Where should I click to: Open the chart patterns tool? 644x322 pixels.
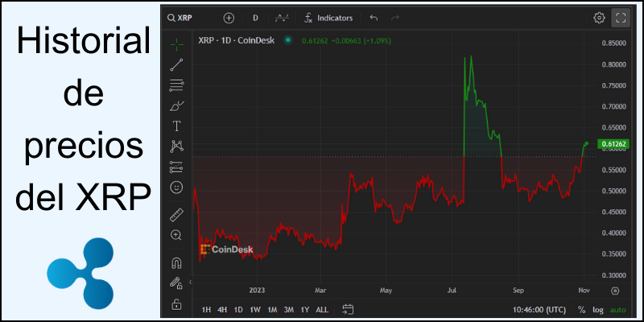176,147
